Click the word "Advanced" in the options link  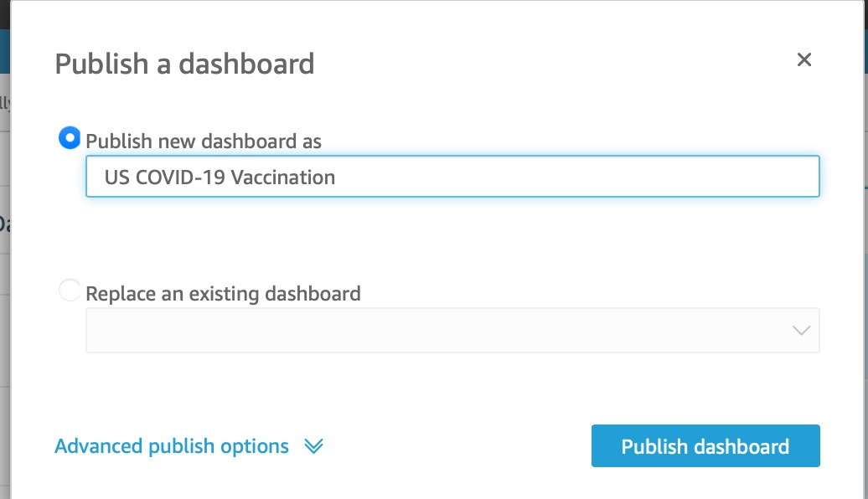point(99,446)
